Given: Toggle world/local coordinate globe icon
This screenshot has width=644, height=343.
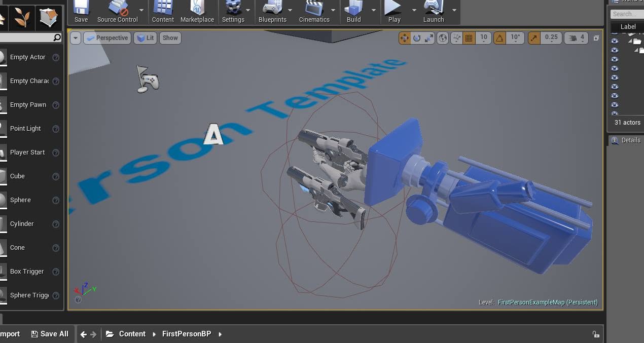Looking at the screenshot, I should tap(443, 38).
